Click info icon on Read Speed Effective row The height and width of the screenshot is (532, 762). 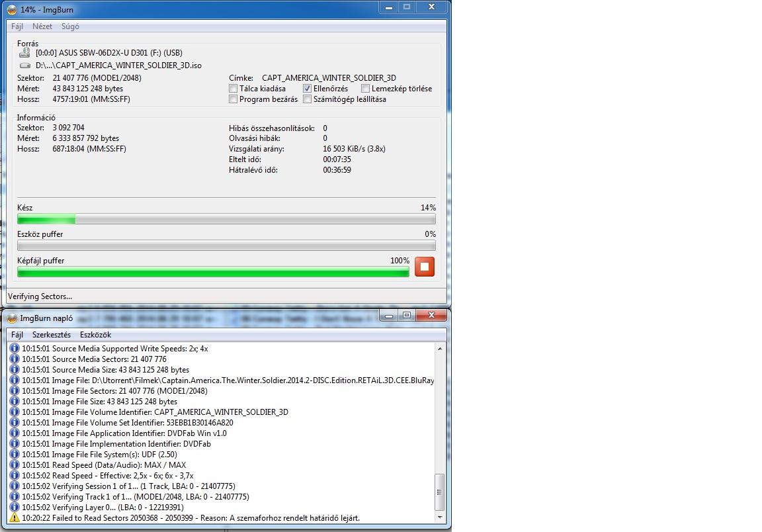coord(14,476)
